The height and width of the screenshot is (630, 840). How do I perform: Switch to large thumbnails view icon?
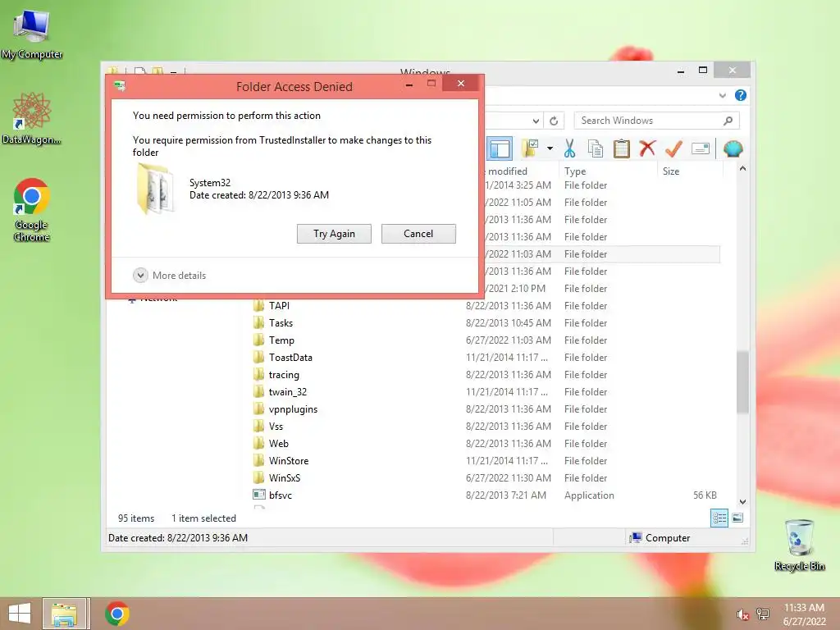click(x=737, y=518)
